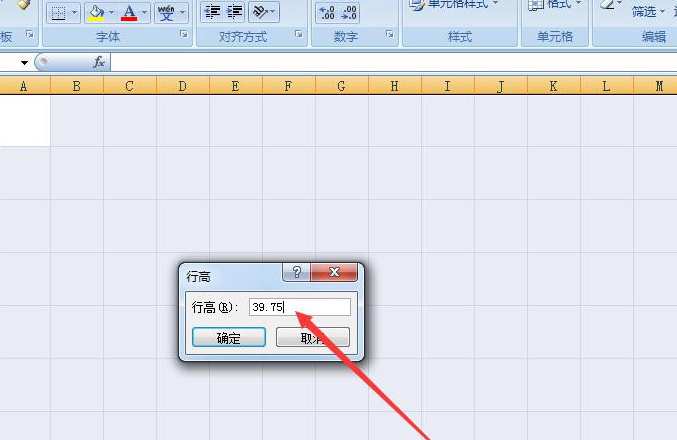Select column L header
The width and height of the screenshot is (677, 440).
607,86
